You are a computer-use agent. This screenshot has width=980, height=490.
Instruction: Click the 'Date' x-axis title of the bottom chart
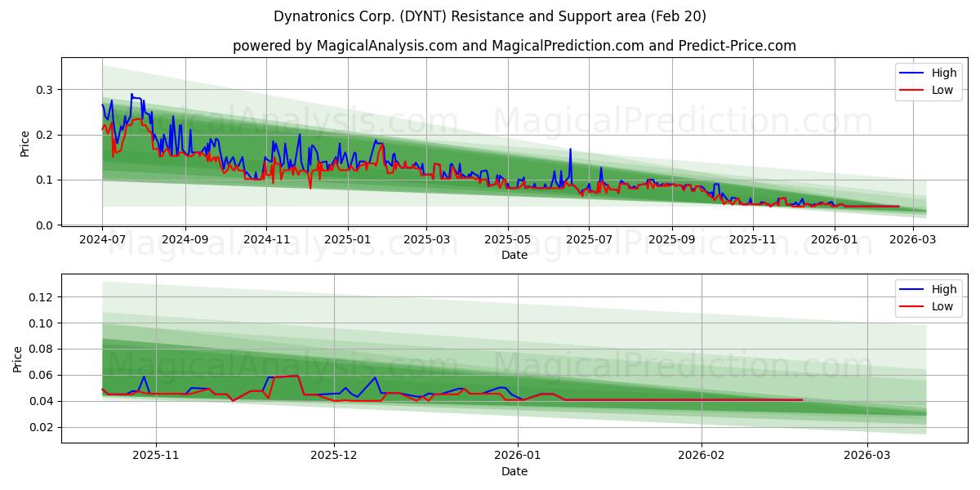coord(514,471)
